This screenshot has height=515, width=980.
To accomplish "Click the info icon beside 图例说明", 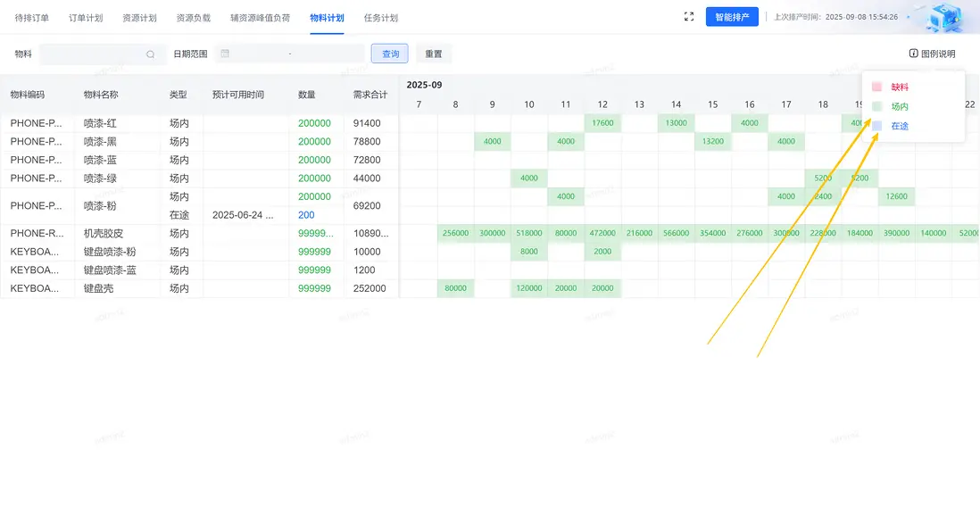I will point(913,54).
